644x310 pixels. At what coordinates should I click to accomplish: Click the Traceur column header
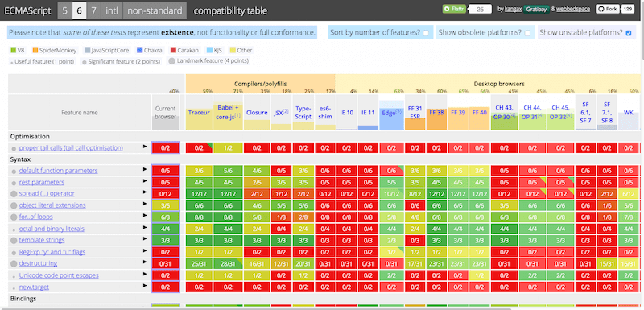[x=199, y=112]
